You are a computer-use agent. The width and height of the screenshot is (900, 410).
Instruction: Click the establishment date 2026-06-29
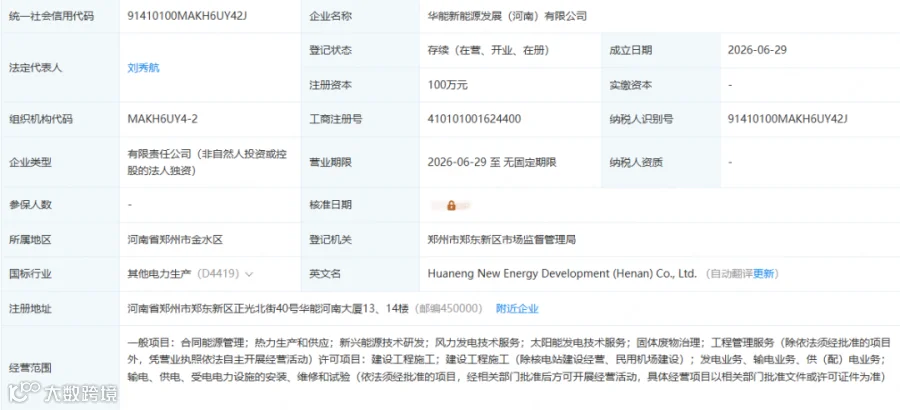coord(757,50)
